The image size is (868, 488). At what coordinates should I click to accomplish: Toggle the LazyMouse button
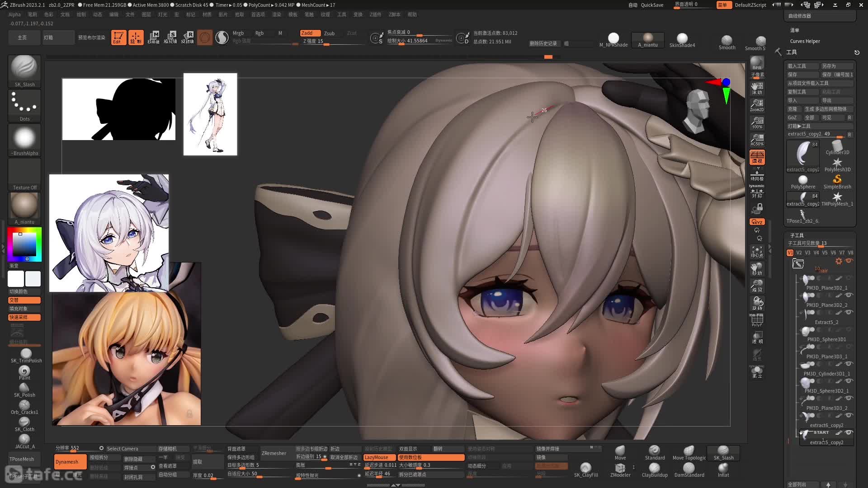click(379, 457)
